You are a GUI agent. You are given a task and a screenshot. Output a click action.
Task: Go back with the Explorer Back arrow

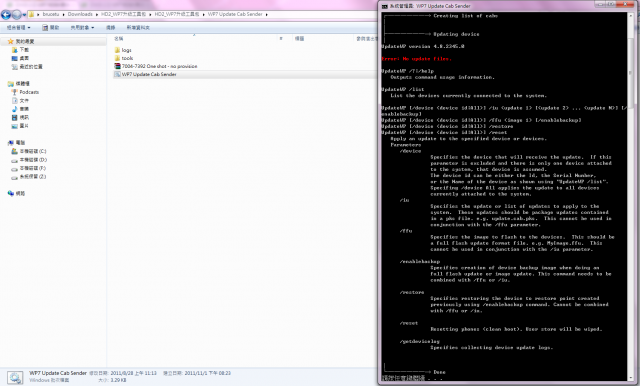click(6, 15)
